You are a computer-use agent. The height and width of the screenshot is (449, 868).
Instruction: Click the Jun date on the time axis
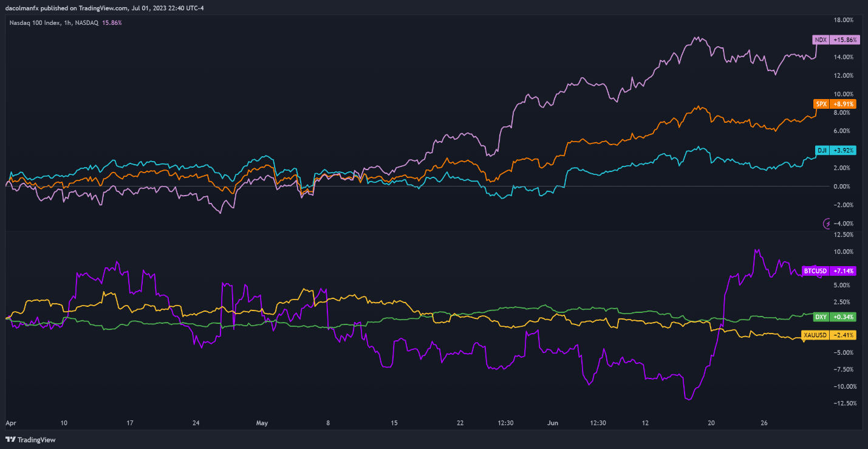coord(553,423)
